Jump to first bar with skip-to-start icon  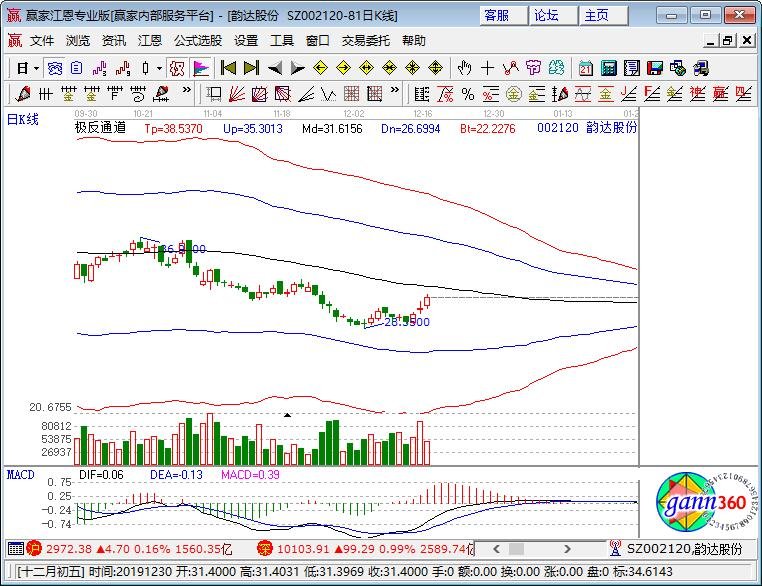(228, 68)
